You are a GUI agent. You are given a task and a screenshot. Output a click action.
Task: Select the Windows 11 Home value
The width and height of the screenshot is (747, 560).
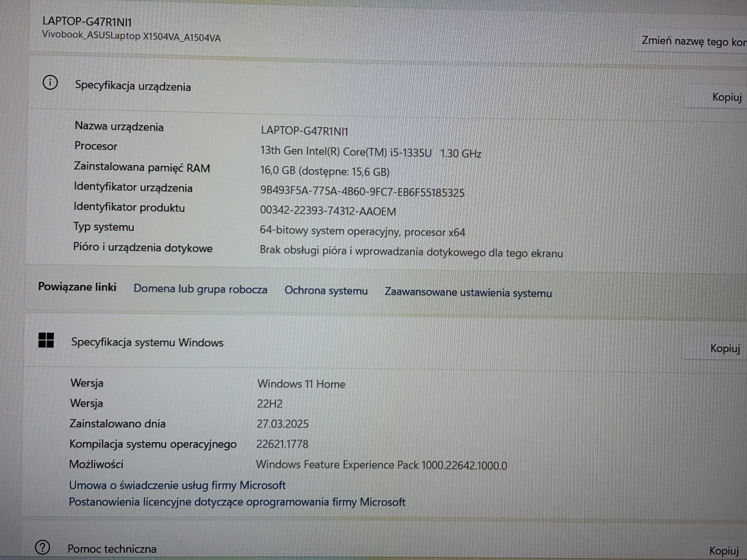[301, 384]
